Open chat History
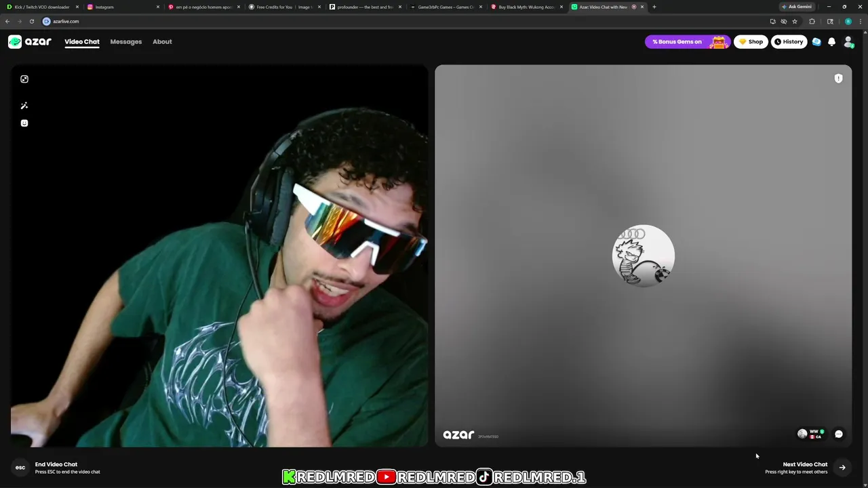Viewport: 868px width, 488px height. [789, 42]
